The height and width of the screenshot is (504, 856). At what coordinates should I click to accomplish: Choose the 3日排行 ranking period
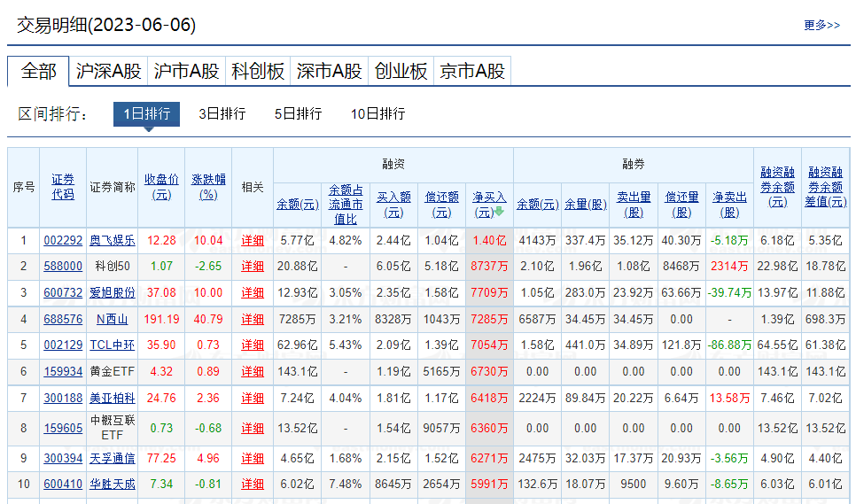click(x=222, y=113)
